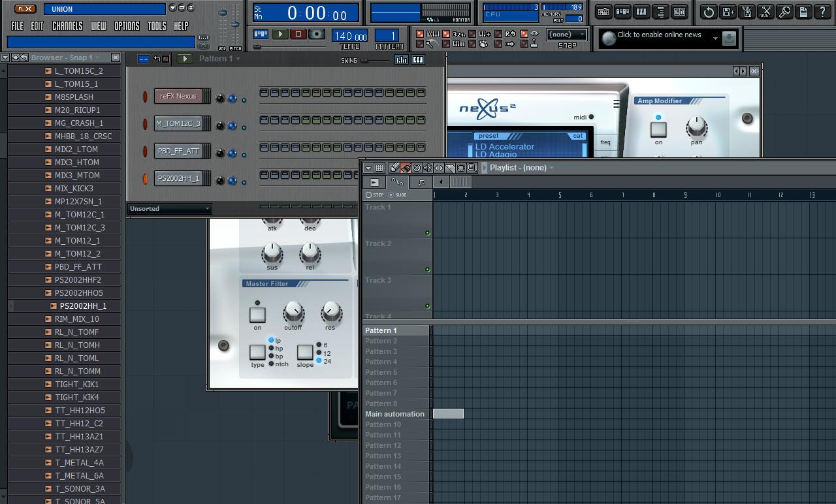
Task: Open the Browser options menu arrow
Action: tap(5, 57)
